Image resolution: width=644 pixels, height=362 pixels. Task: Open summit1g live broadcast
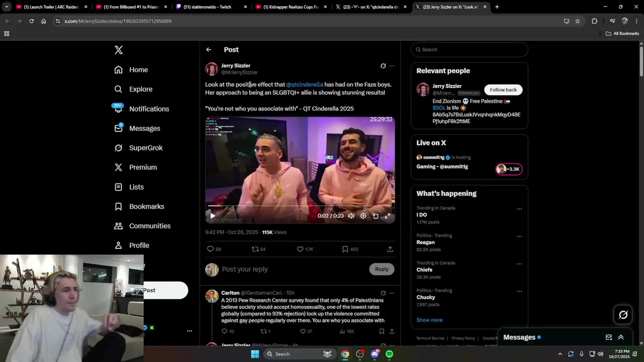pyautogui.click(x=469, y=162)
